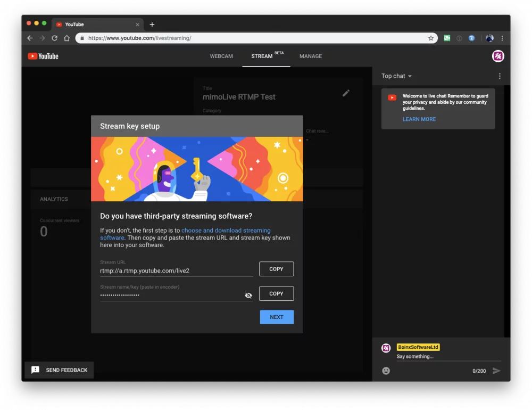Switch to the WEBCAM tab
Viewport: 532px width, 410px height.
221,56
